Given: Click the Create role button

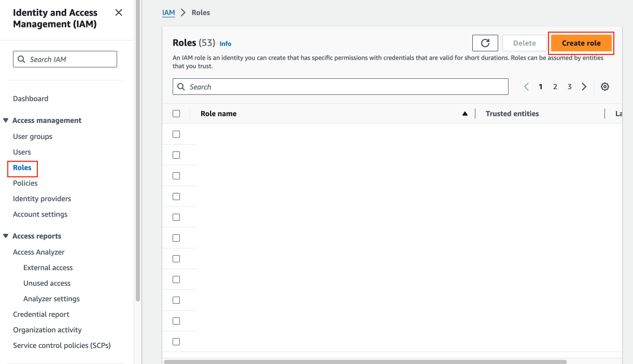Looking at the screenshot, I should tap(581, 43).
